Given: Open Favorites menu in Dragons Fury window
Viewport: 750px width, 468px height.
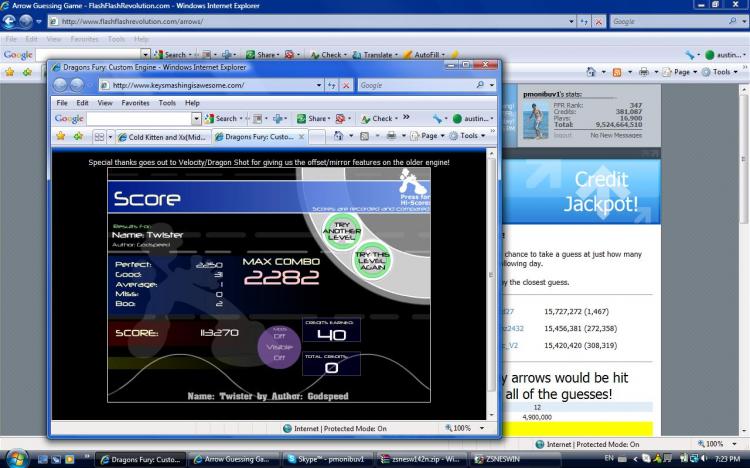Looking at the screenshot, I should click(x=135, y=102).
